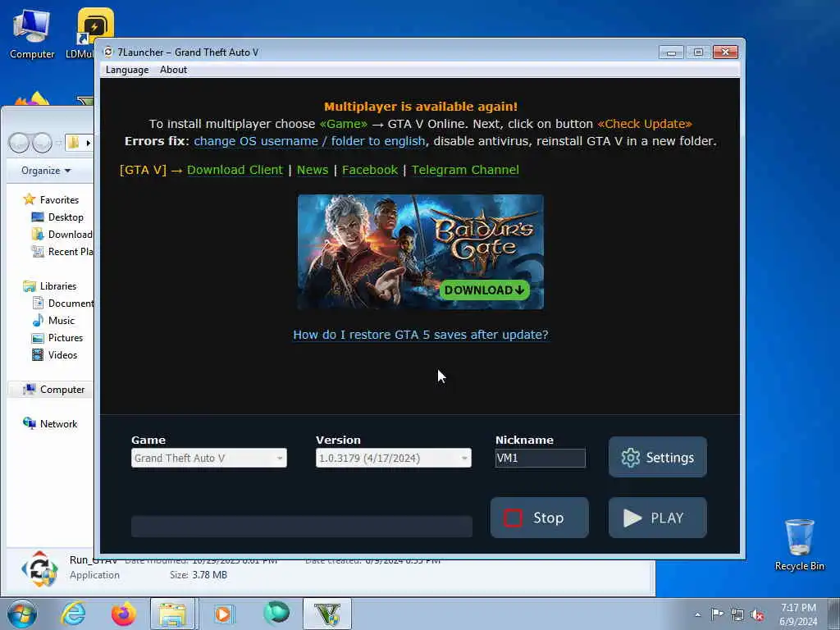Image resolution: width=840 pixels, height=630 pixels.
Task: Click the network tray icon
Action: pyautogui.click(x=737, y=614)
